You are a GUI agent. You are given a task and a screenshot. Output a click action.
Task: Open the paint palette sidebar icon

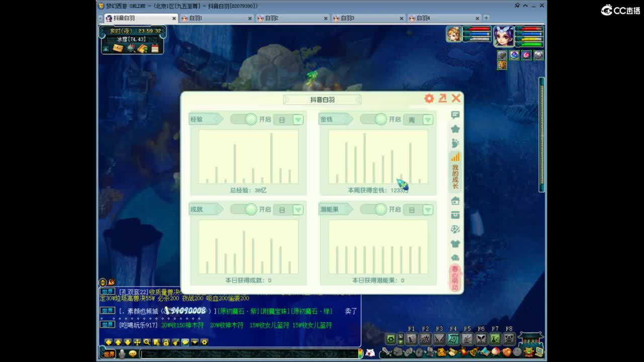coord(455,229)
